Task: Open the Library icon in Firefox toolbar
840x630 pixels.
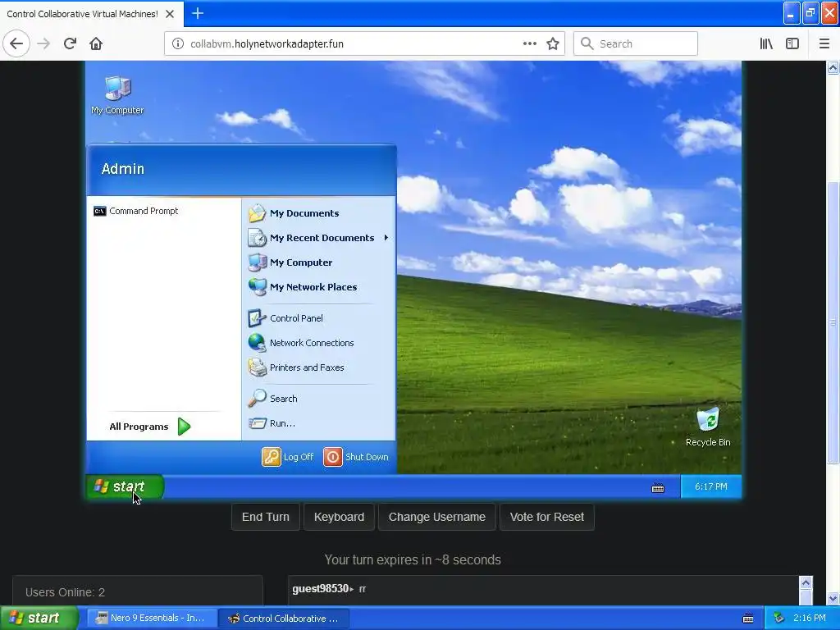Action: point(766,43)
